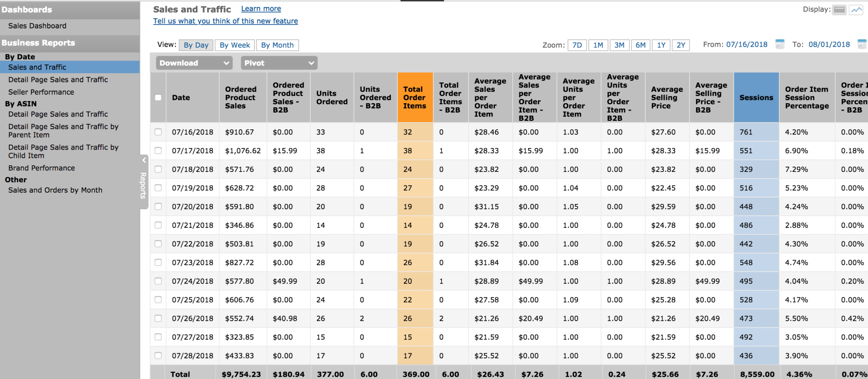Switch to graph display view

tap(856, 9)
